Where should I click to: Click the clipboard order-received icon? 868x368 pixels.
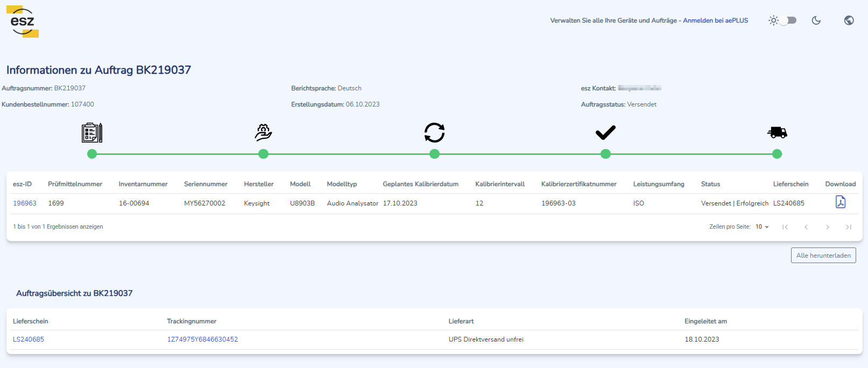[x=92, y=132]
